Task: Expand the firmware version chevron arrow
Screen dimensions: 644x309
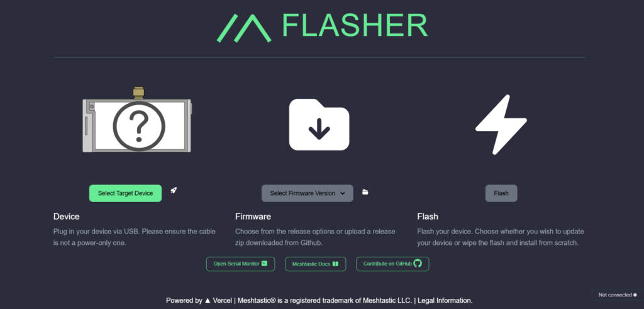Action: pyautogui.click(x=343, y=194)
